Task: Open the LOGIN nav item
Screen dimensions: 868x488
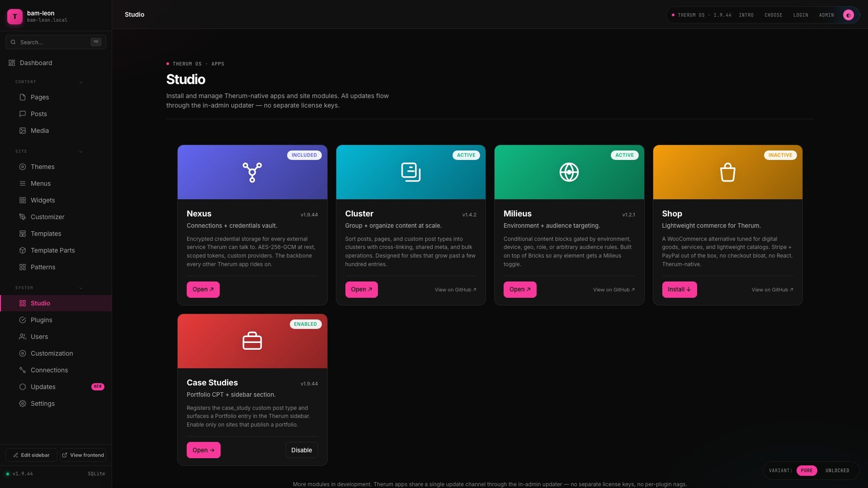Action: pyautogui.click(x=801, y=15)
